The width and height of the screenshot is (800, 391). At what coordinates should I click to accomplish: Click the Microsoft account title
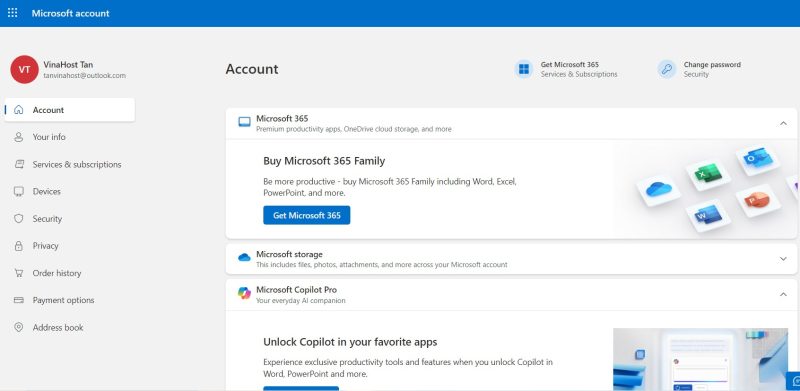[70, 13]
